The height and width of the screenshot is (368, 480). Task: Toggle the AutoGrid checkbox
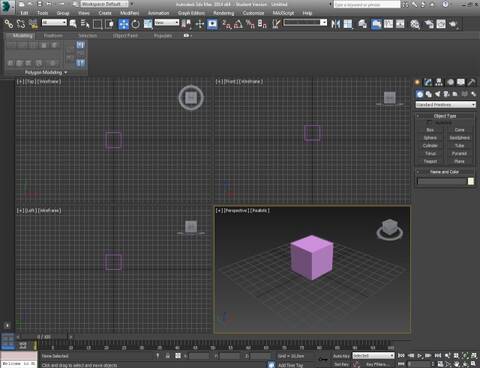429,123
